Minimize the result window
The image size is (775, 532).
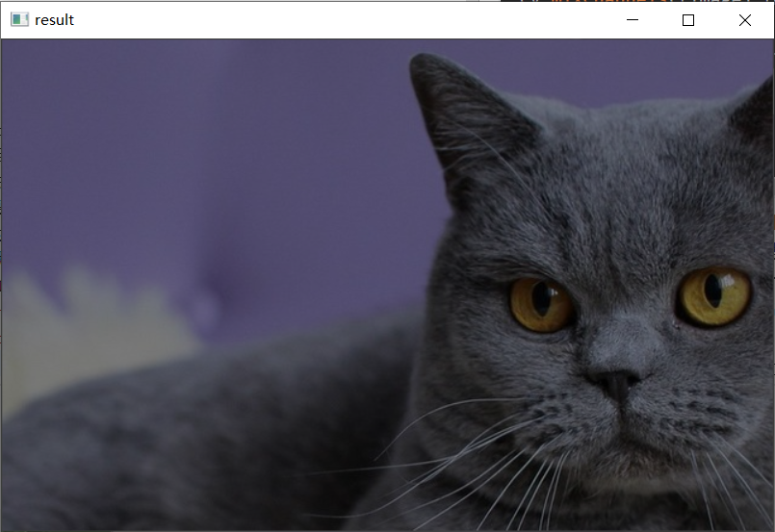click(633, 19)
